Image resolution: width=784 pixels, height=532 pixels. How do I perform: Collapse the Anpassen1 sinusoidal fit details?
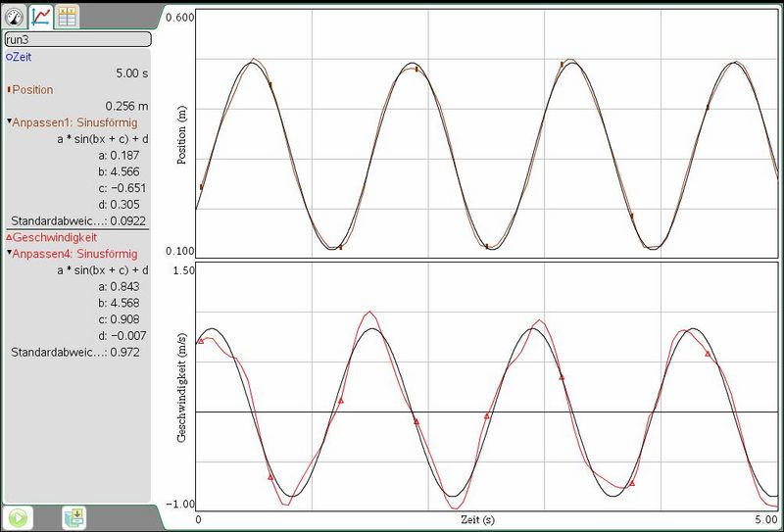[x=9, y=122]
